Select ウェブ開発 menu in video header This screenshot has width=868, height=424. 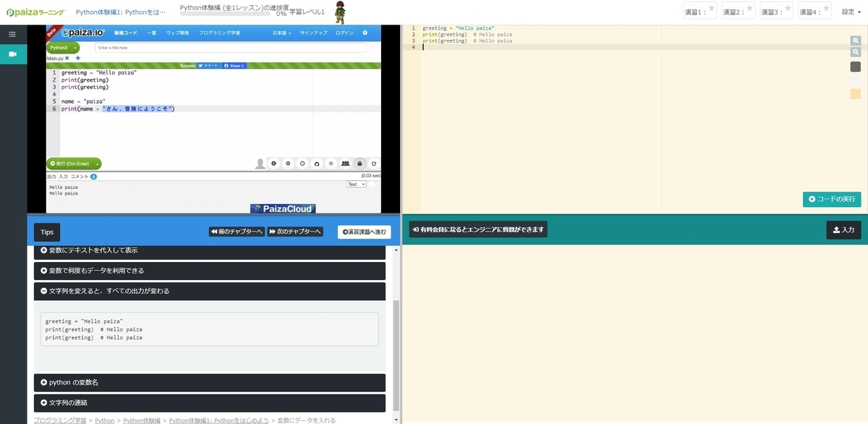pyautogui.click(x=177, y=33)
